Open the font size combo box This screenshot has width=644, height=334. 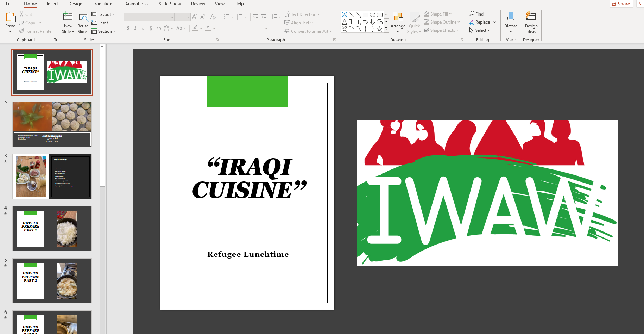183,17
